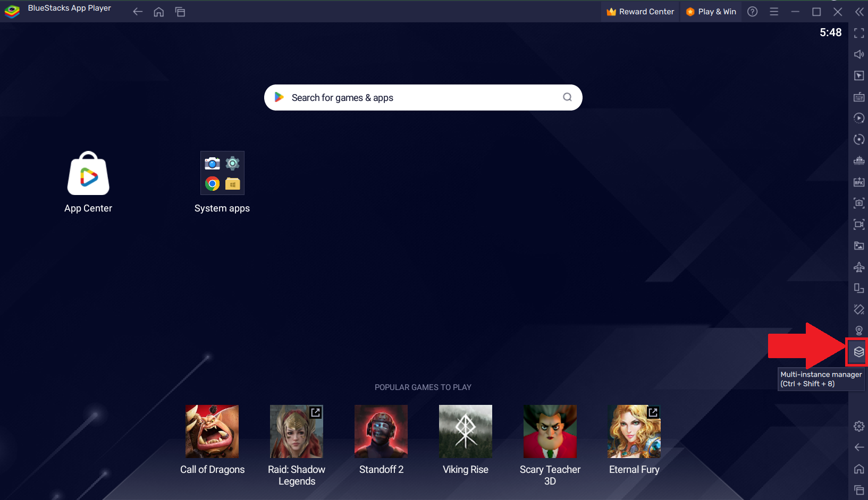The height and width of the screenshot is (500, 868).
Task: Enable airplane mode
Action: 859,267
